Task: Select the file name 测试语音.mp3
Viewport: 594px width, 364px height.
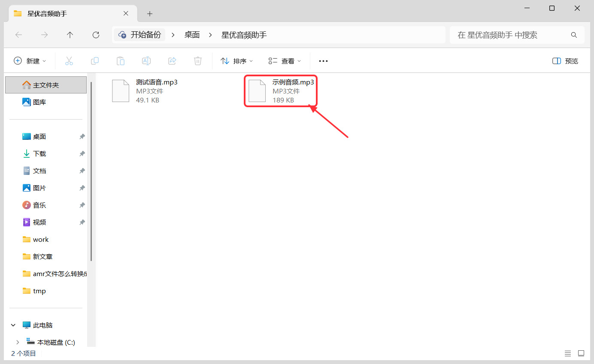Action: (157, 82)
